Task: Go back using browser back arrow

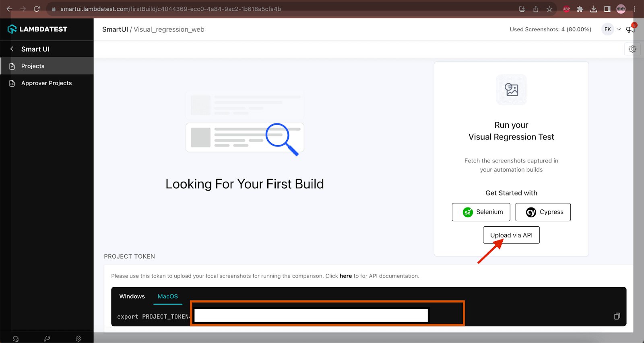Action: click(x=9, y=9)
